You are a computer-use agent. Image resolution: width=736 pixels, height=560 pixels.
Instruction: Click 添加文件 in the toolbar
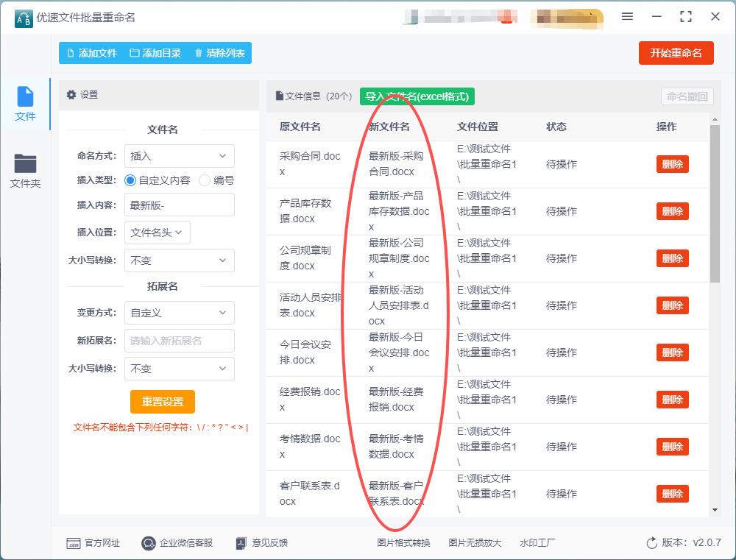[x=91, y=53]
